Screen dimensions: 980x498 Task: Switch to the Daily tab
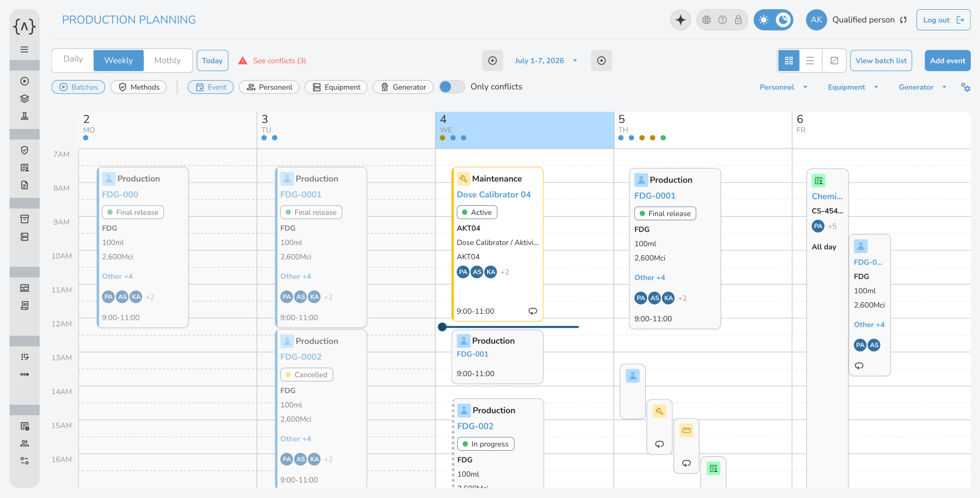(x=73, y=60)
